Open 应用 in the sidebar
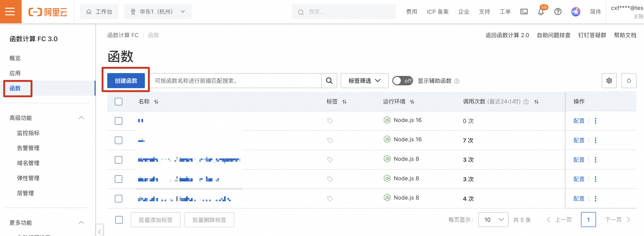This screenshot has height=236, width=644. (x=15, y=73)
